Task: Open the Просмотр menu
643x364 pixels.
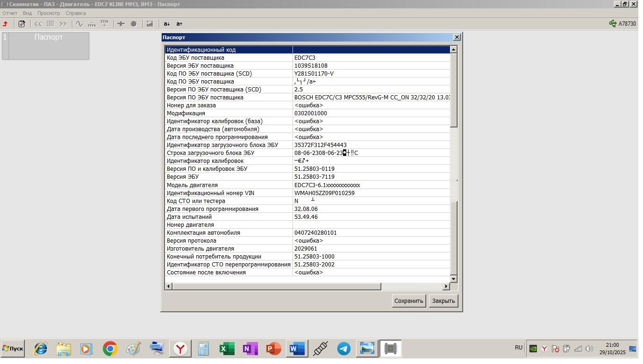Action: coord(49,13)
